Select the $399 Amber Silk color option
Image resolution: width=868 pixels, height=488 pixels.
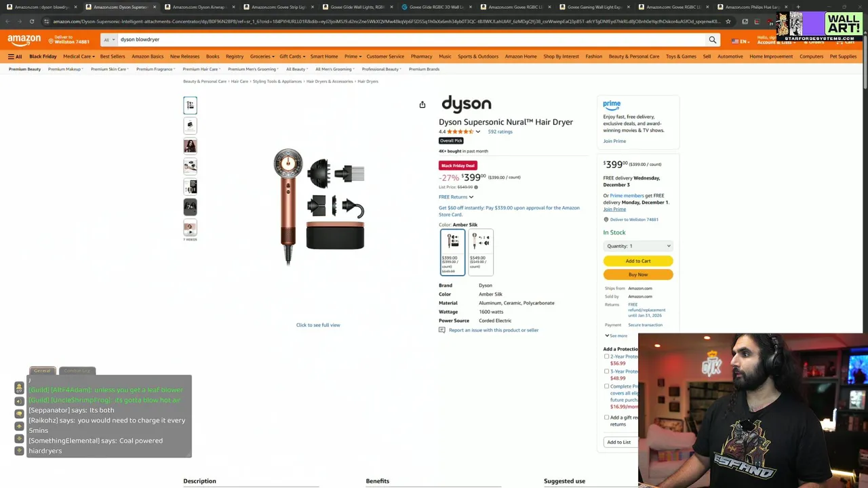[x=452, y=251]
